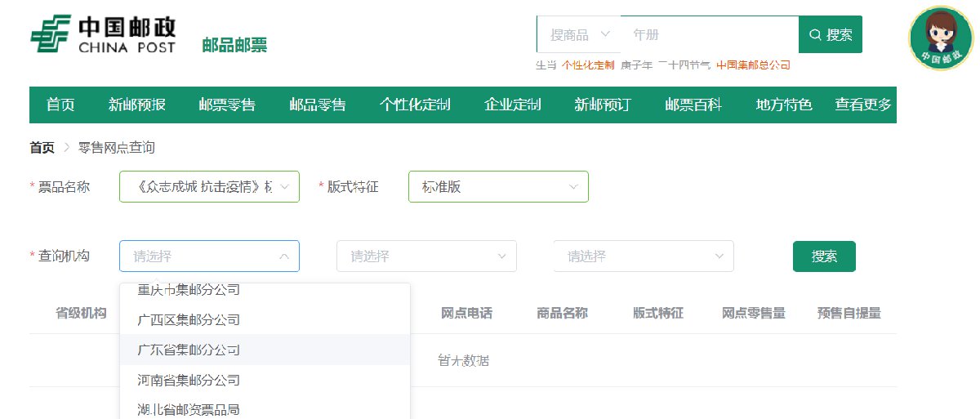Click the magnifier search button at top
The height and width of the screenshot is (419, 980).
click(830, 34)
